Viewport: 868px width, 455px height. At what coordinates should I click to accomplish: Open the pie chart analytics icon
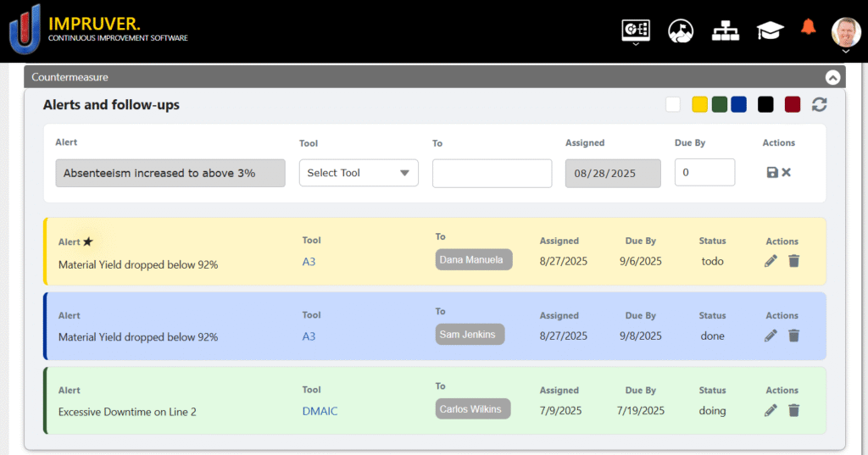point(681,31)
